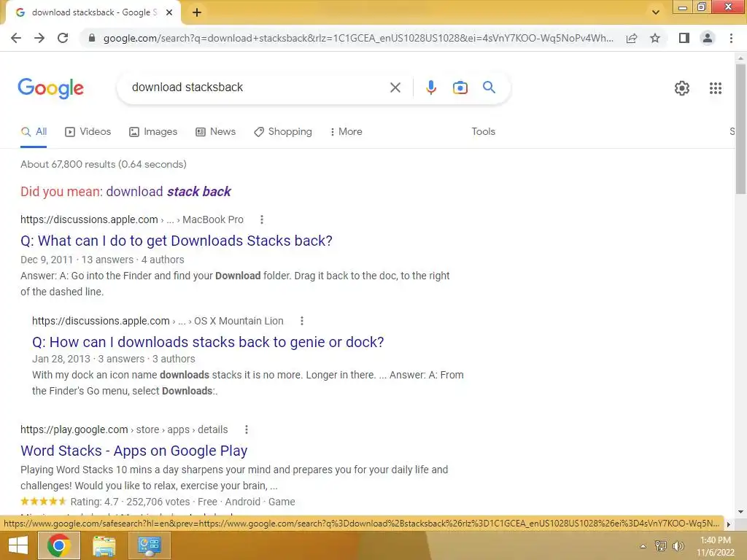Open the Windows Start menu
The image size is (747, 560).
tap(18, 545)
